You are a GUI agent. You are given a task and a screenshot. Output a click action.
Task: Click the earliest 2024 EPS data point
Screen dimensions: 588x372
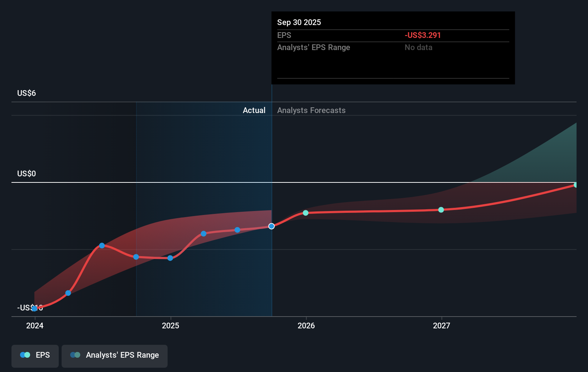(x=34, y=308)
